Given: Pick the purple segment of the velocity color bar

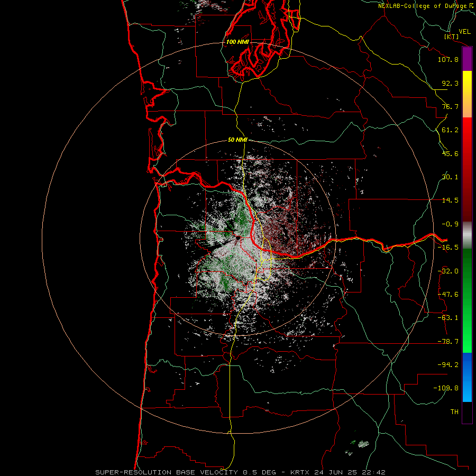Looking at the screenshot, I should point(467,59).
